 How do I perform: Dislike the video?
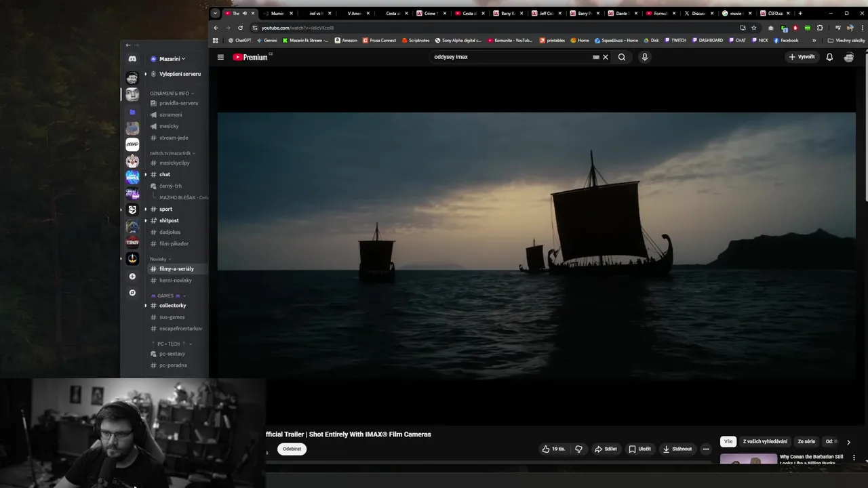pos(578,449)
